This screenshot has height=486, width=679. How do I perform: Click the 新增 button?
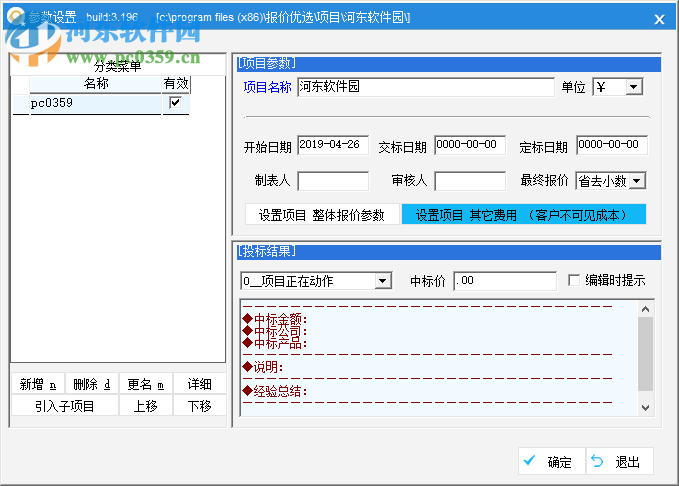[38, 384]
